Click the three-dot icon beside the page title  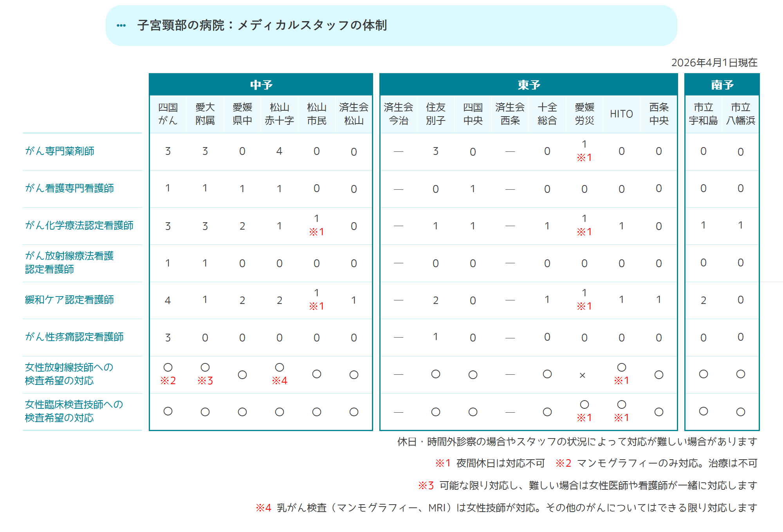(121, 26)
